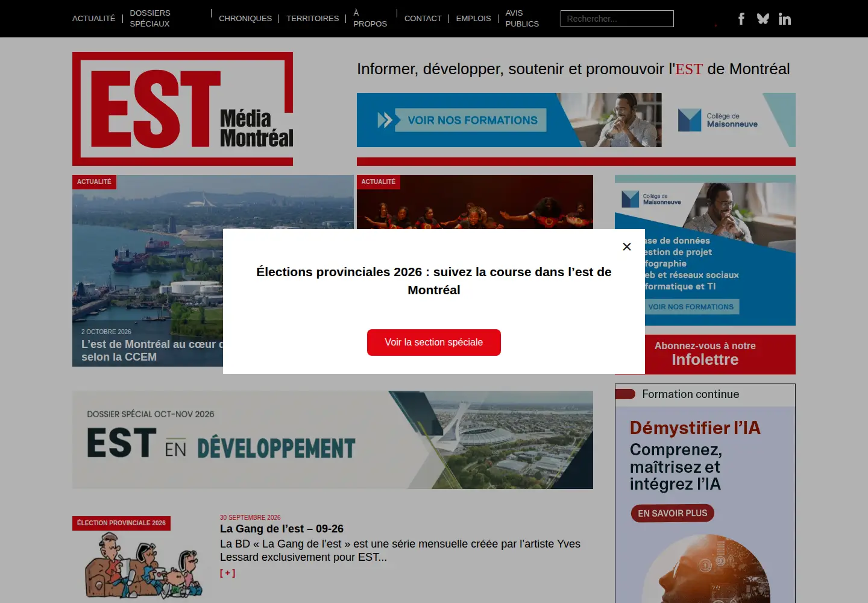868x603 pixels.
Task: Click the Actualité tag on the port photo
Action: tap(94, 182)
